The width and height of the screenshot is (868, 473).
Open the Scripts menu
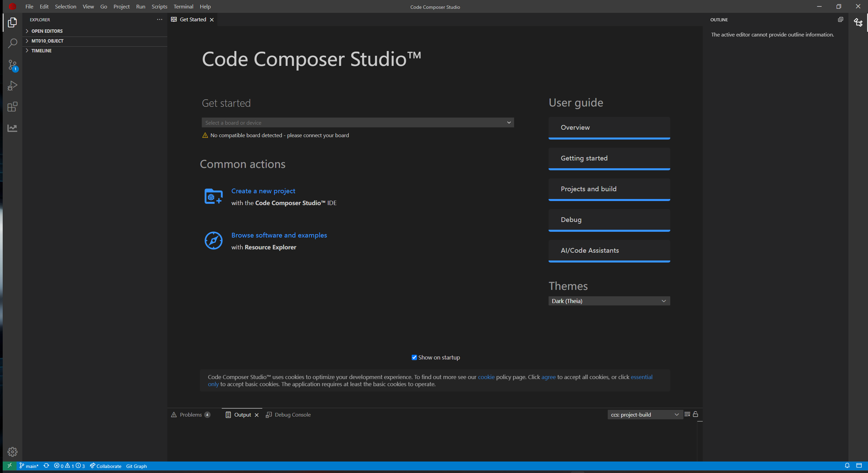(159, 6)
